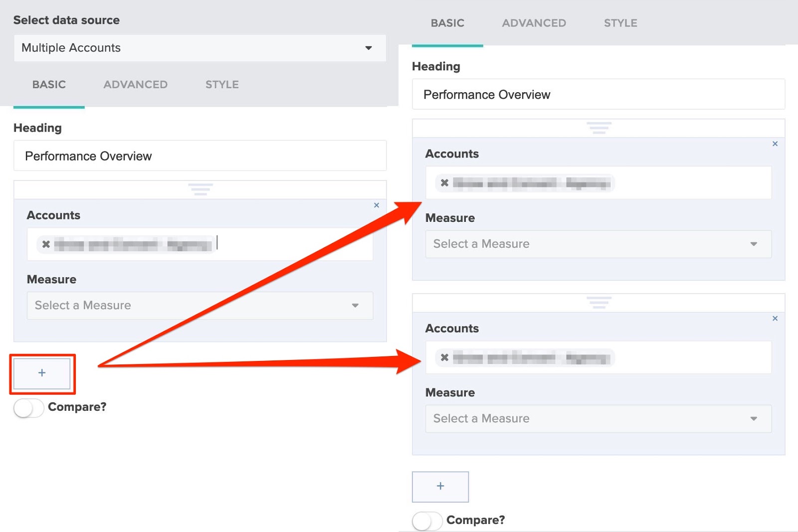
Task: Close the lower Accounts block in right panel
Action: click(x=775, y=319)
